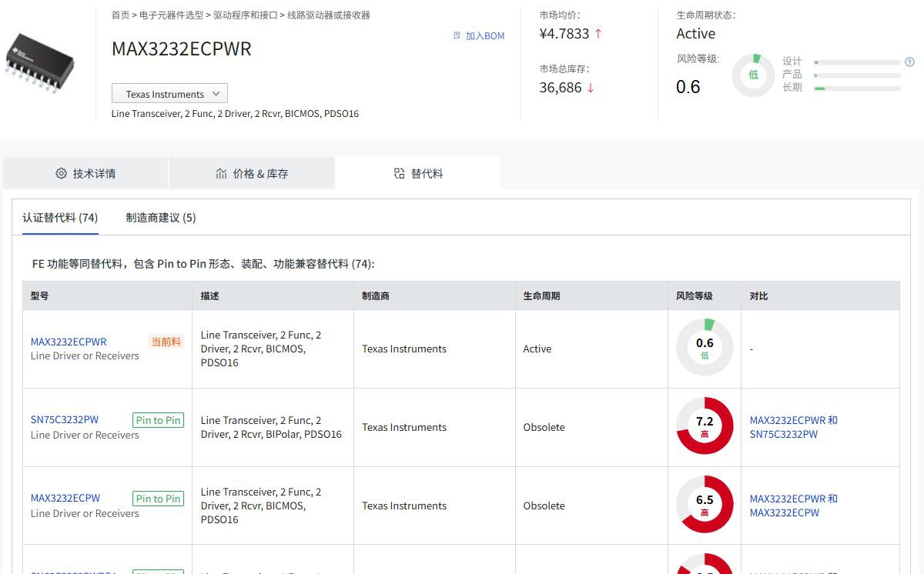
Task: Open the 首页 breadcrumb link
Action: coord(120,15)
